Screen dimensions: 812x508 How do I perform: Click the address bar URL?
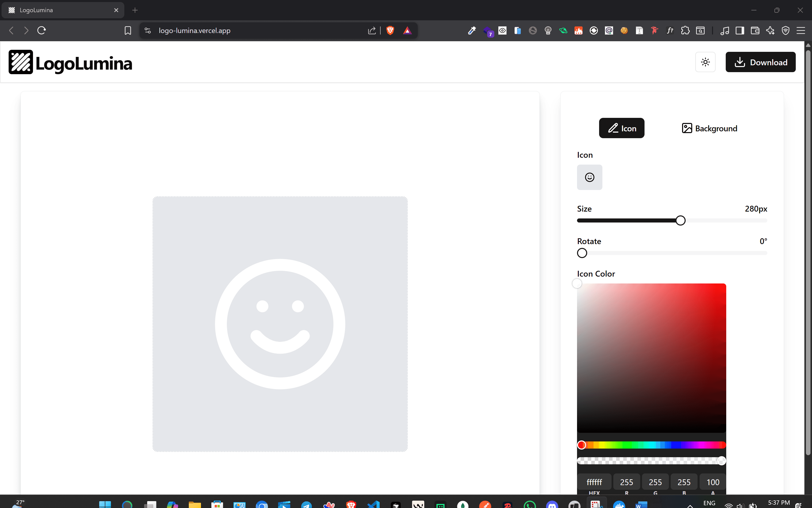point(195,30)
